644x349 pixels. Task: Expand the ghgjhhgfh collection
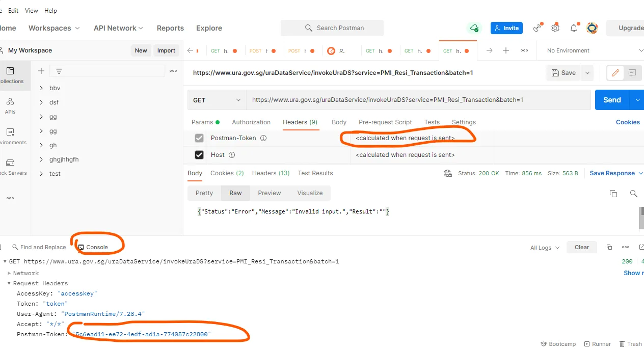click(41, 159)
